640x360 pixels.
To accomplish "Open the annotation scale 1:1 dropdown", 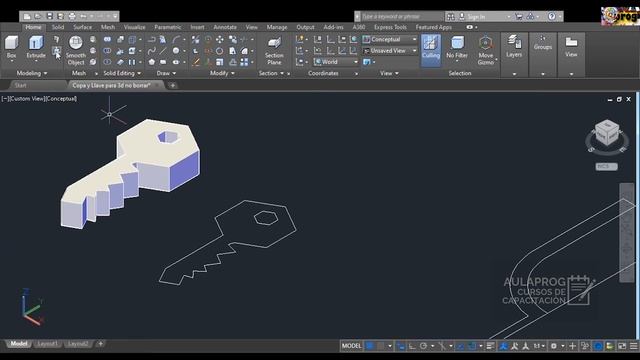I will click(539, 346).
